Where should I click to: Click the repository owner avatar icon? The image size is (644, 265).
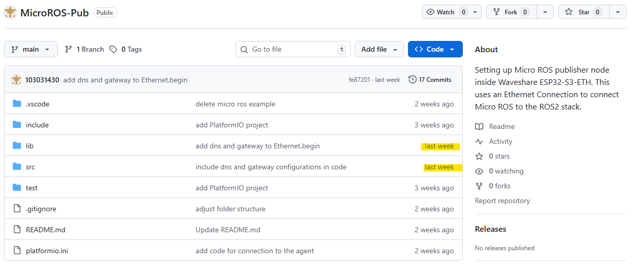(10, 12)
